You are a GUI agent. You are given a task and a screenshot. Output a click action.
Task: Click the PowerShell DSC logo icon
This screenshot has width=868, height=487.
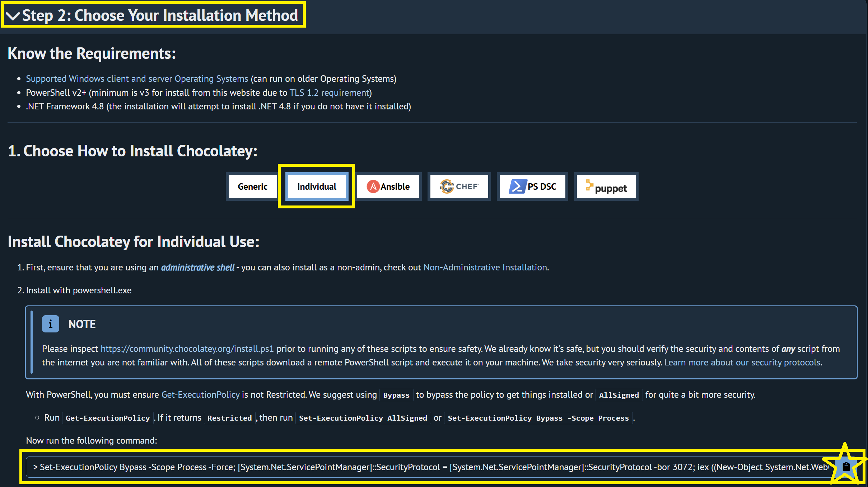coord(518,186)
